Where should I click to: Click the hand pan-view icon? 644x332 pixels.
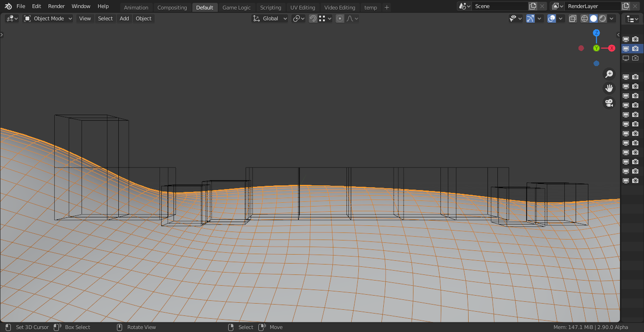609,88
